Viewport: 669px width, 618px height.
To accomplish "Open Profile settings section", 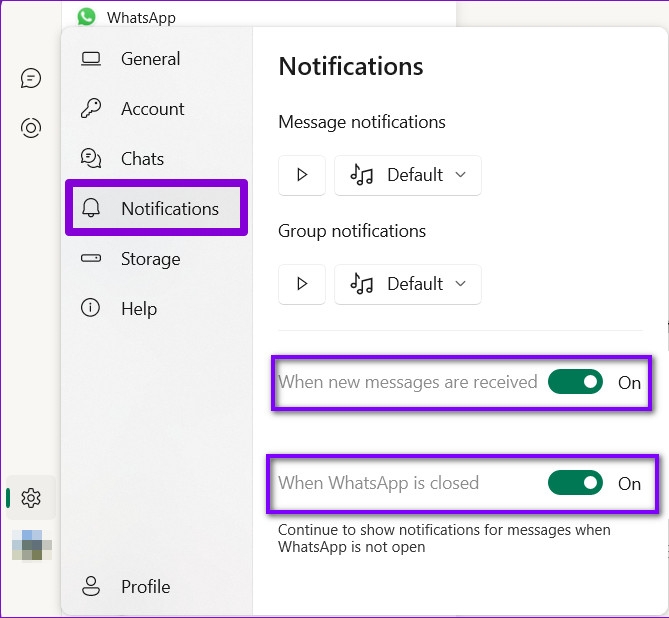I will point(157,586).
